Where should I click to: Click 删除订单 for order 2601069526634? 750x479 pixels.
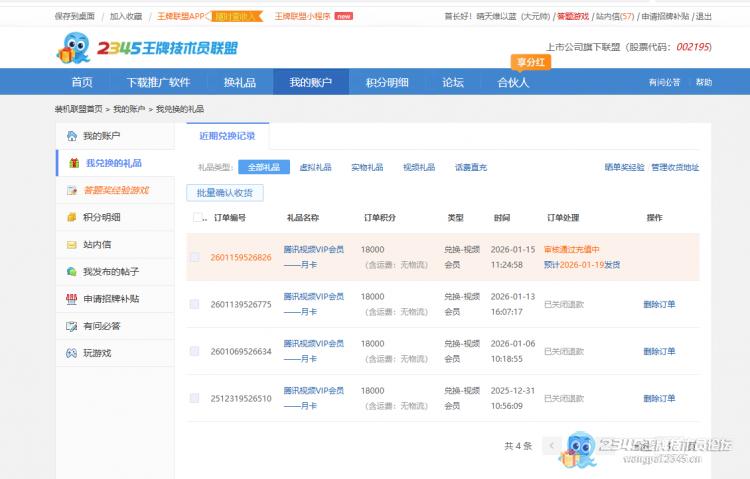(659, 351)
